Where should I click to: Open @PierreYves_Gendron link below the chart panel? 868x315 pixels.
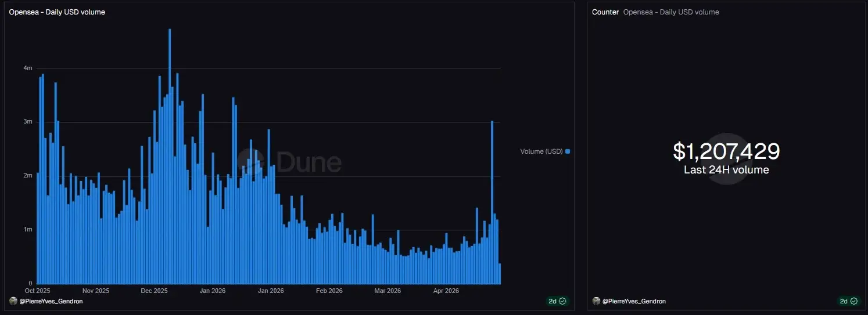coord(51,302)
